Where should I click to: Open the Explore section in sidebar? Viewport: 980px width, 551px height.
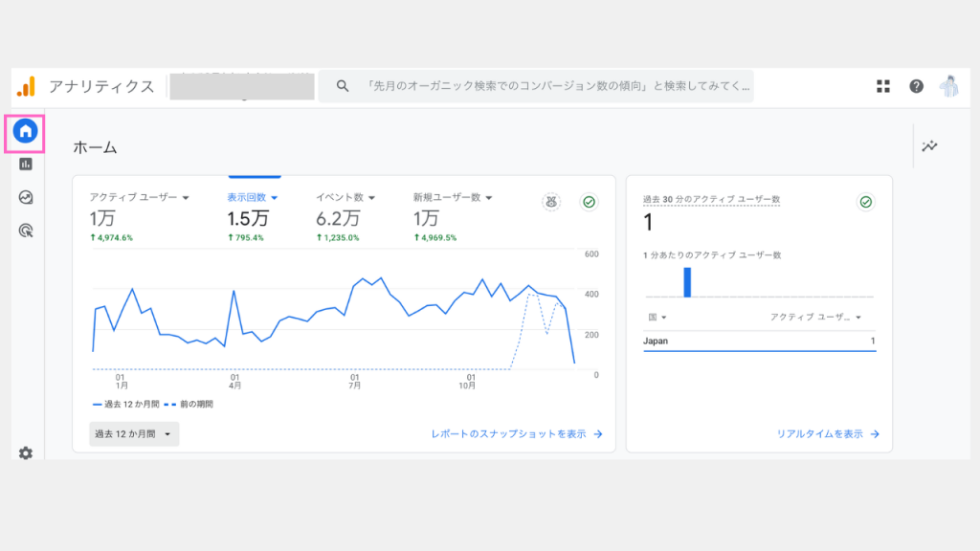coord(26,197)
